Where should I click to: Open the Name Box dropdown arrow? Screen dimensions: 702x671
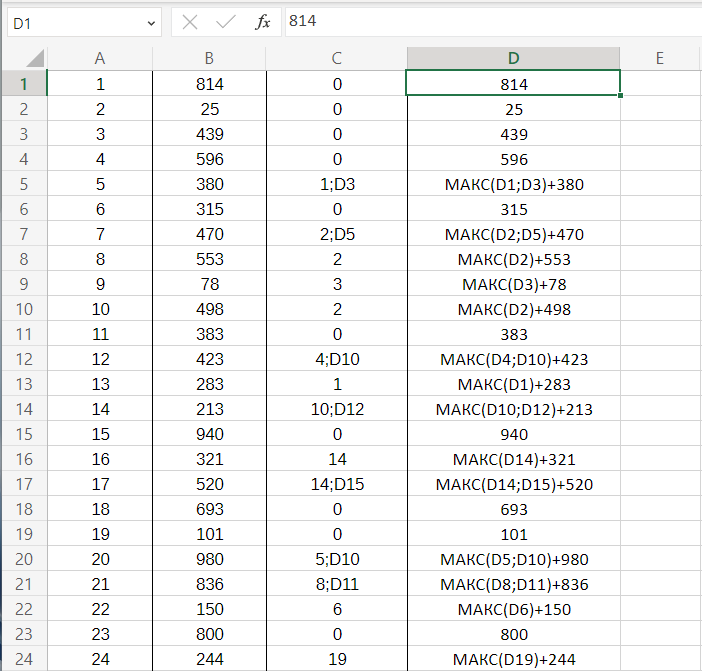click(151, 22)
